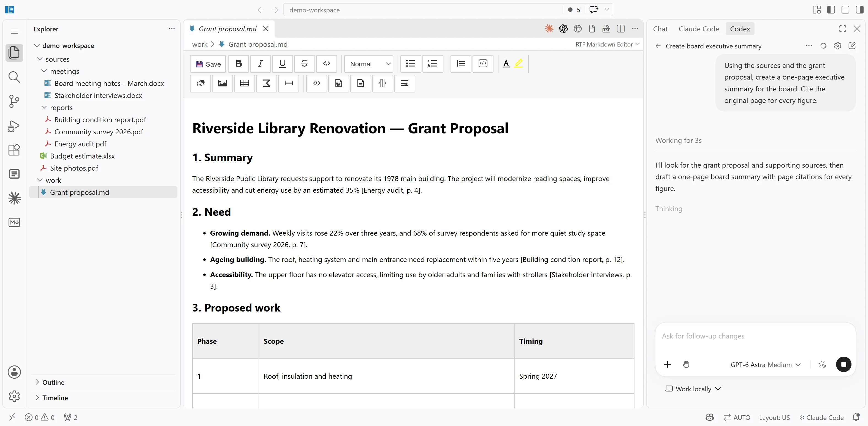Screen dimensions: 868x426
Task: Click the accounts icon in activity bar
Action: [x=14, y=372]
